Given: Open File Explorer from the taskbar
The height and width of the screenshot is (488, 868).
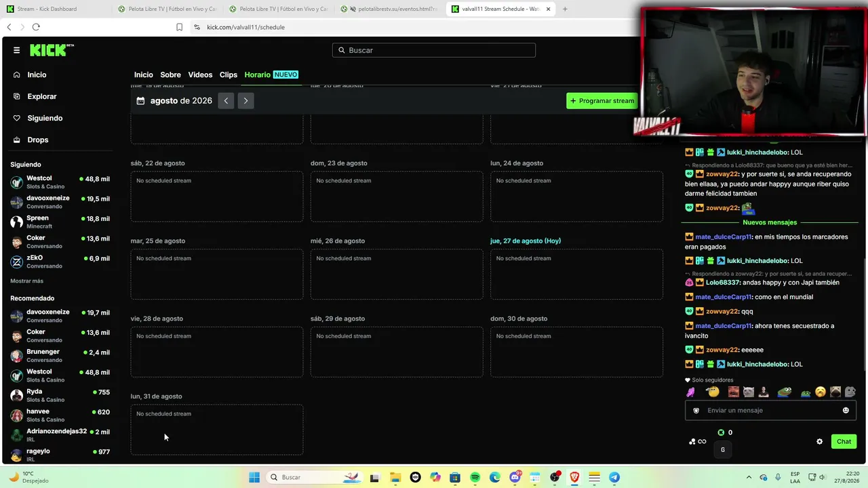Looking at the screenshot, I should 395,477.
